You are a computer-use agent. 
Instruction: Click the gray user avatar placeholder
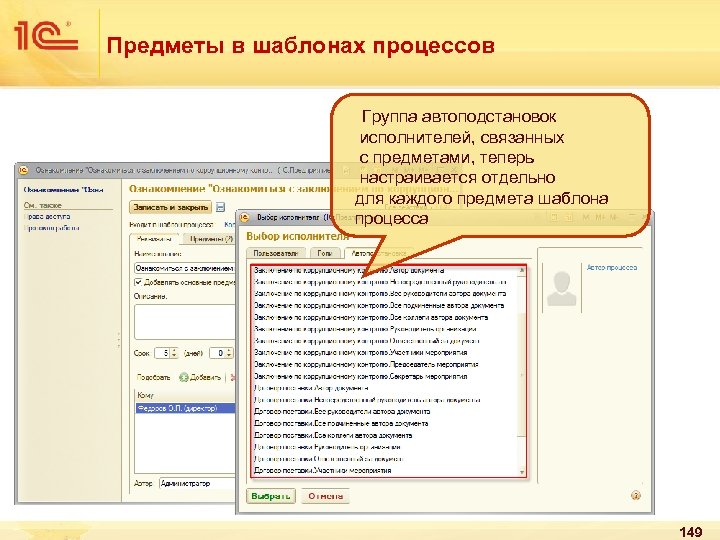point(561,288)
